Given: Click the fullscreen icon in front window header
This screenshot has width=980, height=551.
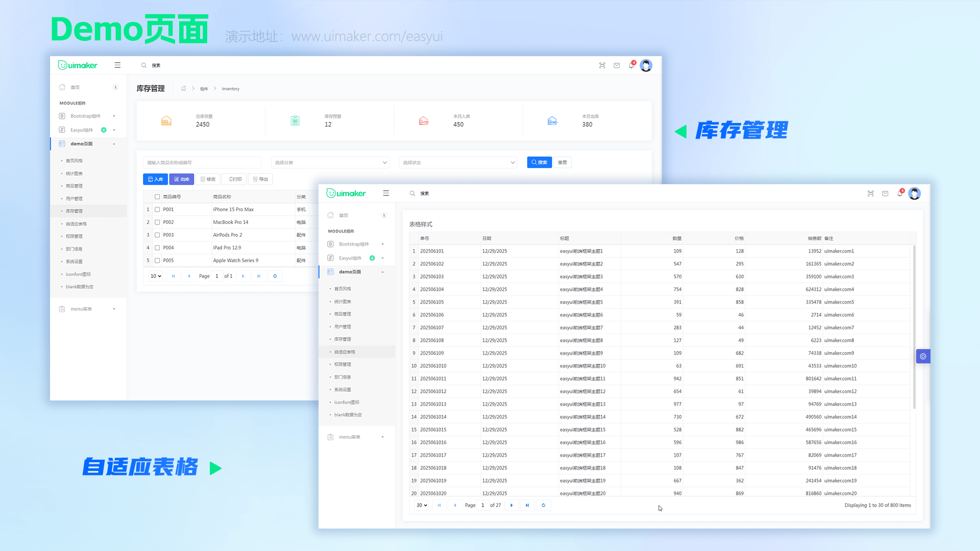Looking at the screenshot, I should click(870, 193).
